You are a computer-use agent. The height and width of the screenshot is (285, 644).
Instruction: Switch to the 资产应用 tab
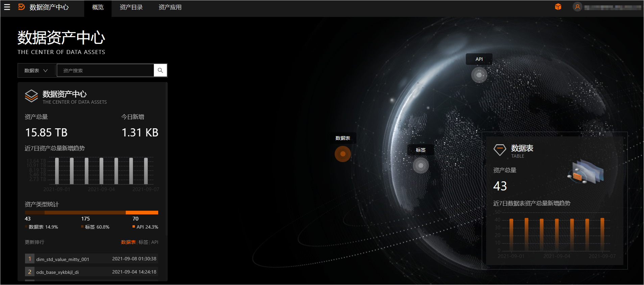(170, 7)
